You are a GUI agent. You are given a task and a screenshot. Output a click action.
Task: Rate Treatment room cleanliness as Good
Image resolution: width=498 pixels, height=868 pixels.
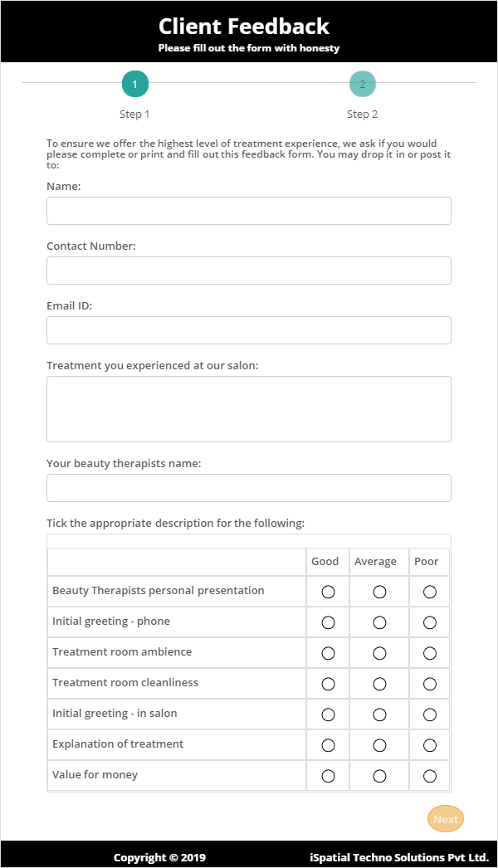(328, 684)
